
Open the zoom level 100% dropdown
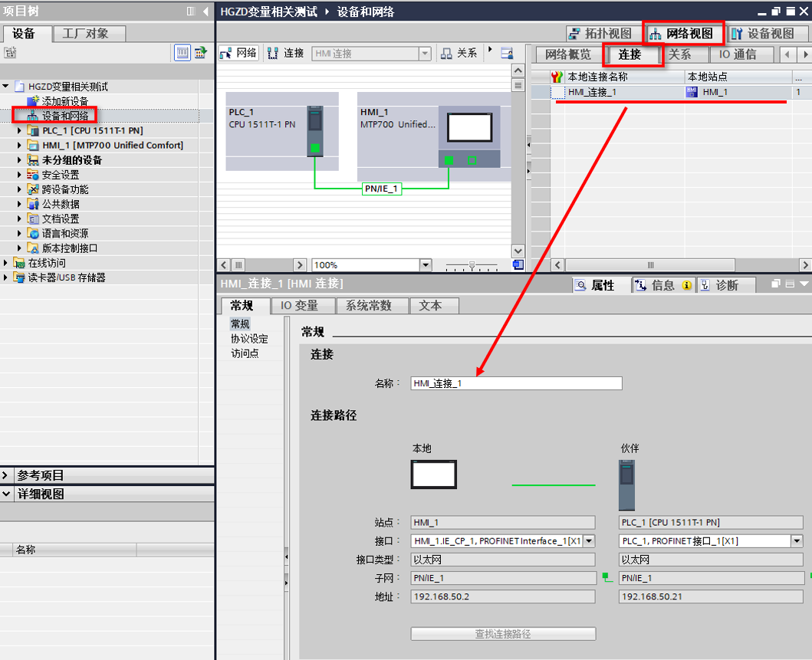click(426, 265)
